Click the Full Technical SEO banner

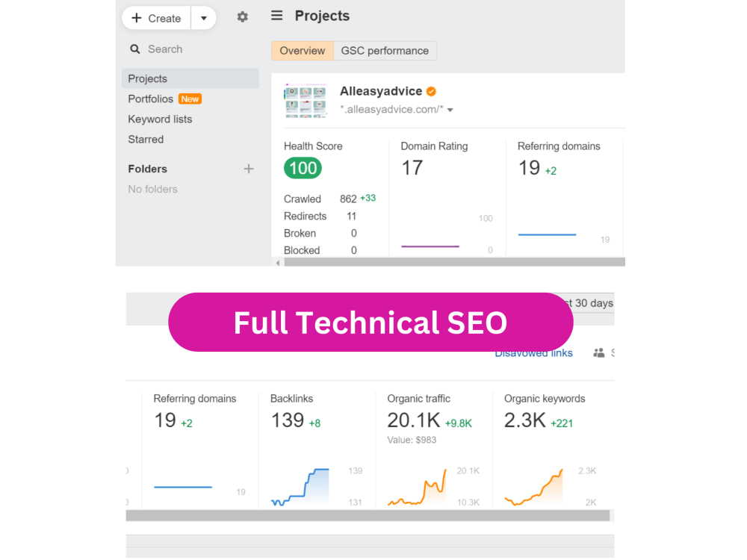[x=371, y=323]
